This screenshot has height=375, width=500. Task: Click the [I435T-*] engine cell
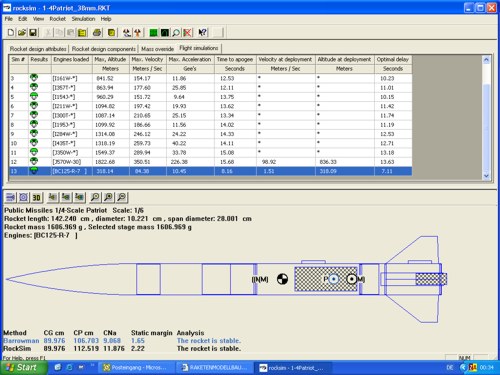click(x=71, y=143)
